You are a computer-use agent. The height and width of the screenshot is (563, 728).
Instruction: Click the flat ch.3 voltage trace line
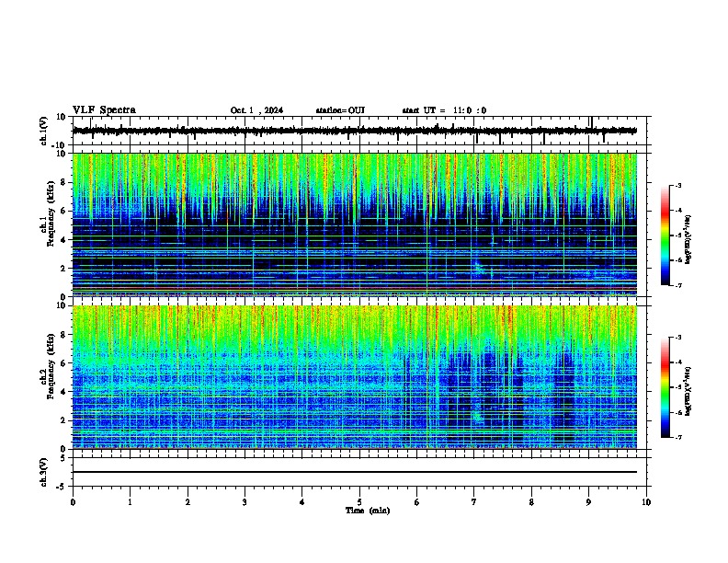click(355, 472)
